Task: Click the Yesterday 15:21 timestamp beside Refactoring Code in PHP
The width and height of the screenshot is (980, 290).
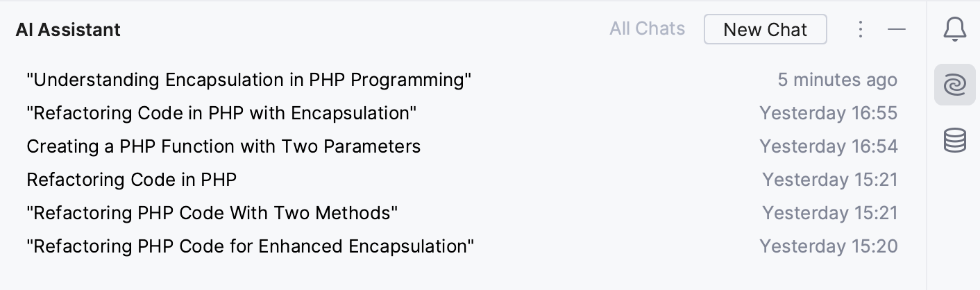Action: coord(830,180)
